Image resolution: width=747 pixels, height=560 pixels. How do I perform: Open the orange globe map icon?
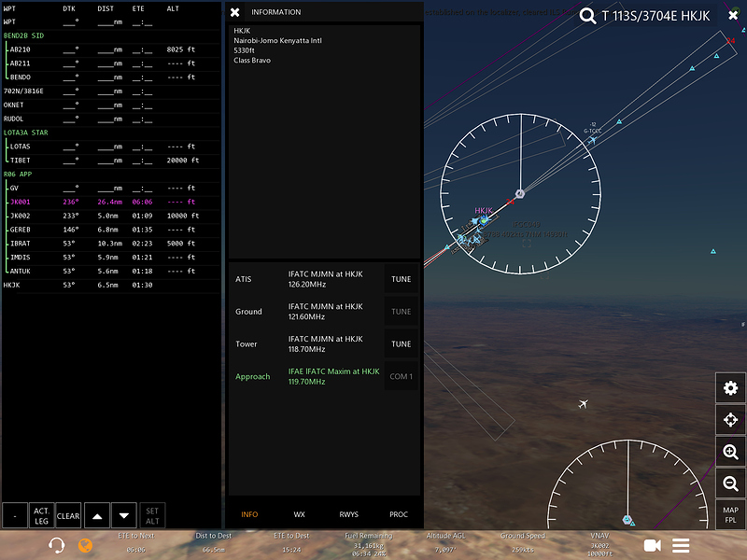click(85, 545)
